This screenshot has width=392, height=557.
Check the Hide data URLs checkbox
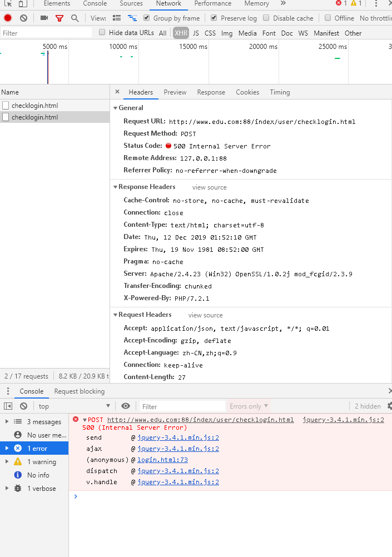102,33
